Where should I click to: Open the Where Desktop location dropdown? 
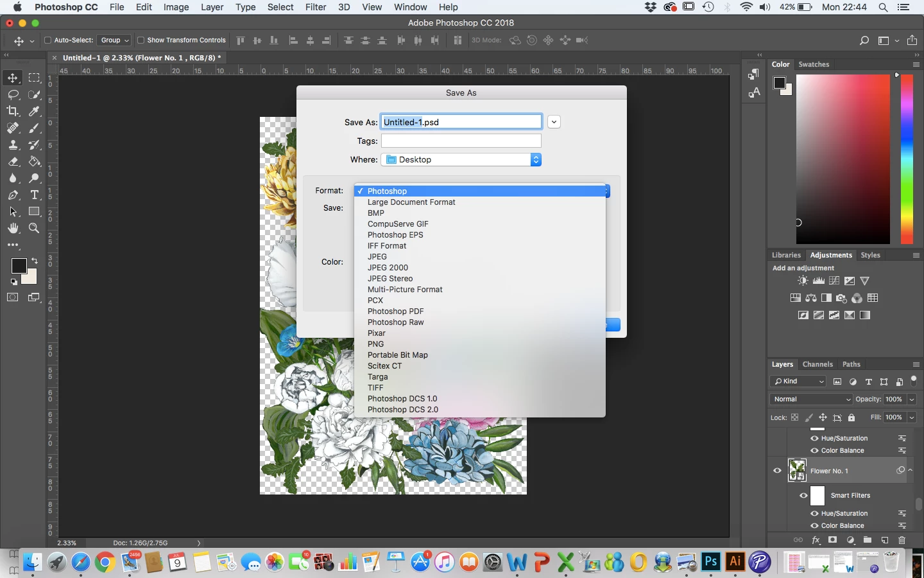click(x=461, y=160)
